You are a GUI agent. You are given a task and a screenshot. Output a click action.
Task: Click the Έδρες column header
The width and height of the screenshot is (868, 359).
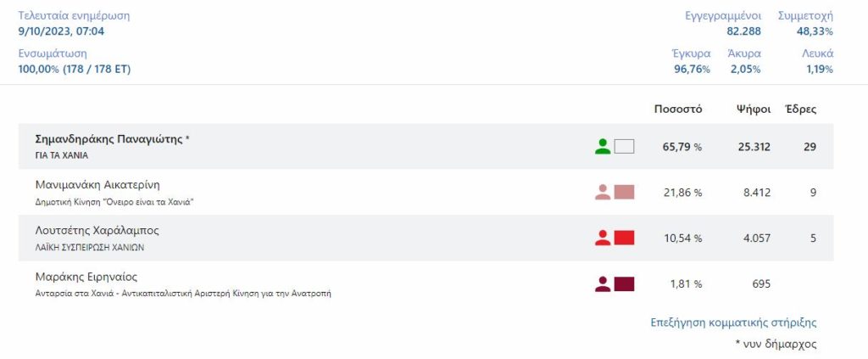click(x=801, y=109)
